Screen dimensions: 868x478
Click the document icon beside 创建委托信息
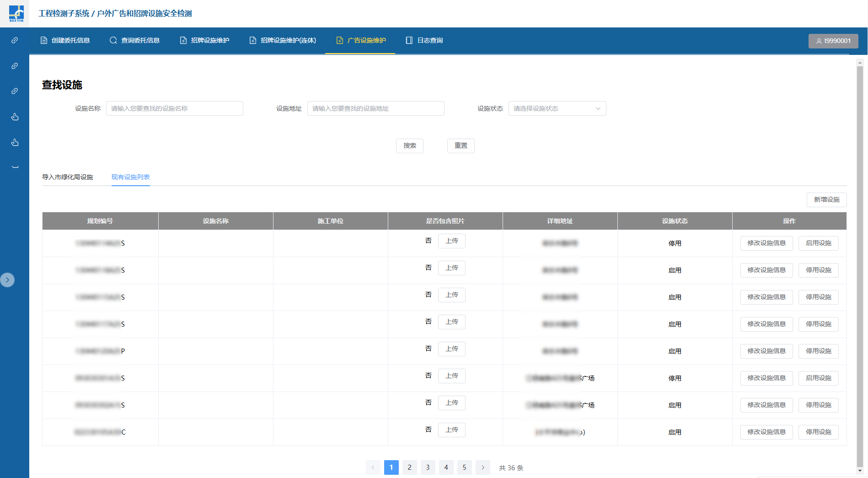click(x=44, y=40)
